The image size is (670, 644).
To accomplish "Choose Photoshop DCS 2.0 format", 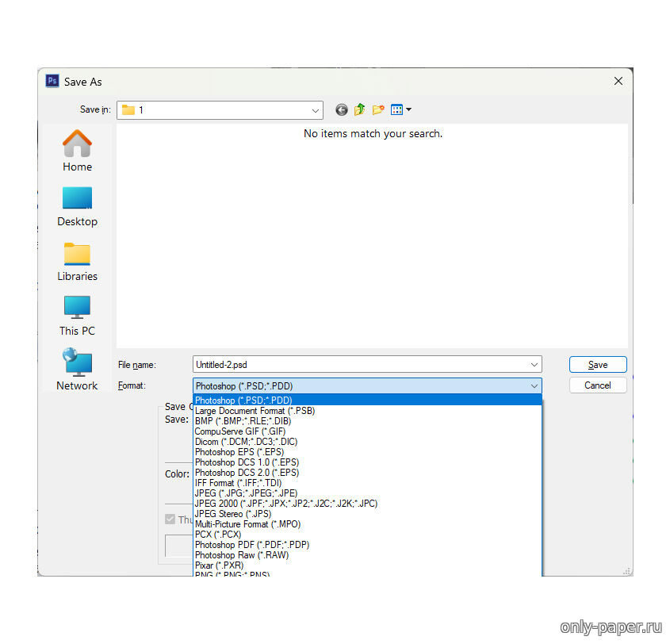I will [367, 472].
